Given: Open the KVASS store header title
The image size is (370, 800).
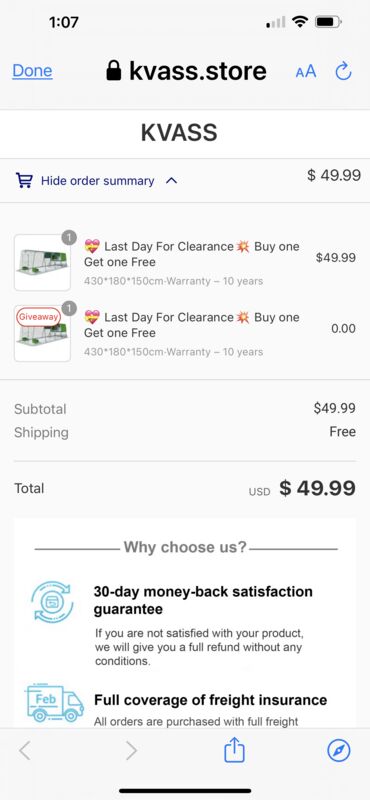Looking at the screenshot, I should tap(179, 133).
